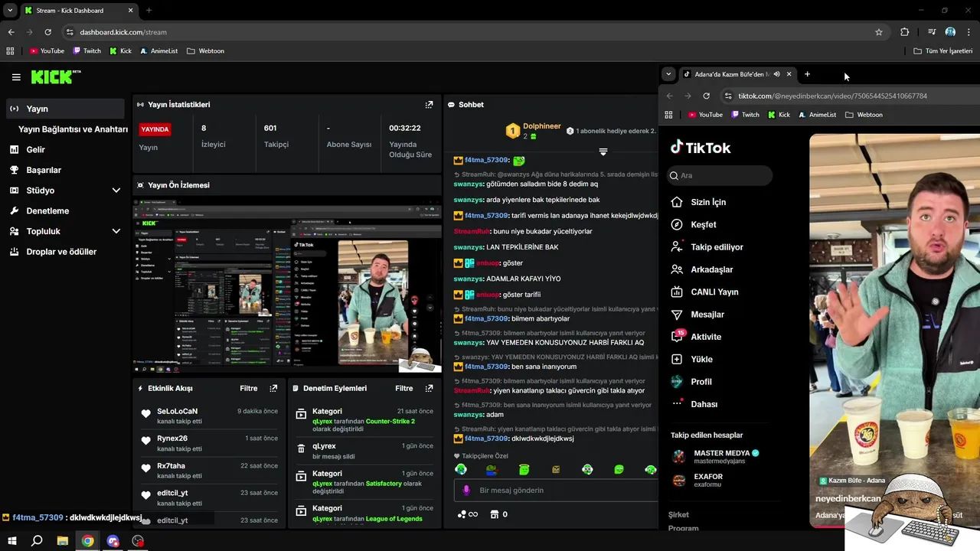Open File Explorer from taskbar
Image resolution: width=980 pixels, height=551 pixels.
pos(63,541)
